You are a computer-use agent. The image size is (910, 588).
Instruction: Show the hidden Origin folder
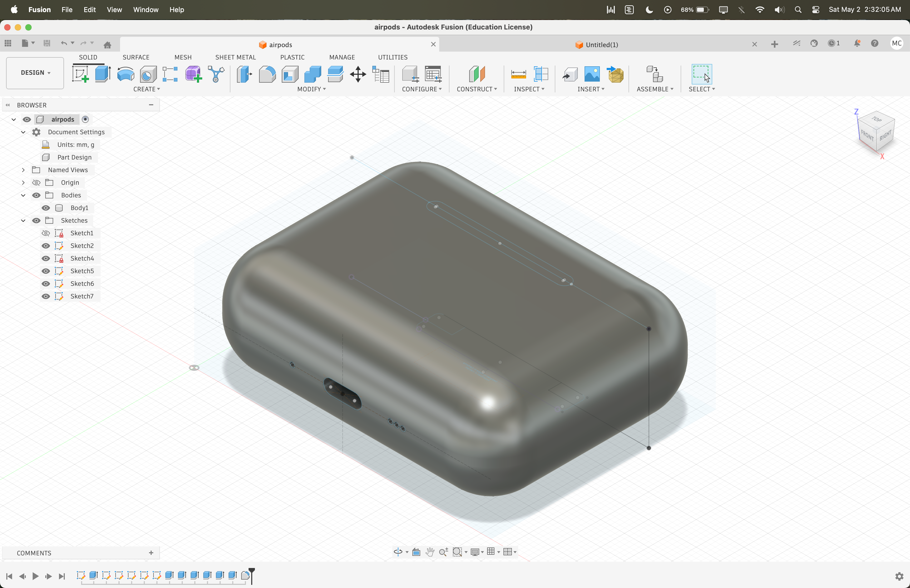coord(36,182)
